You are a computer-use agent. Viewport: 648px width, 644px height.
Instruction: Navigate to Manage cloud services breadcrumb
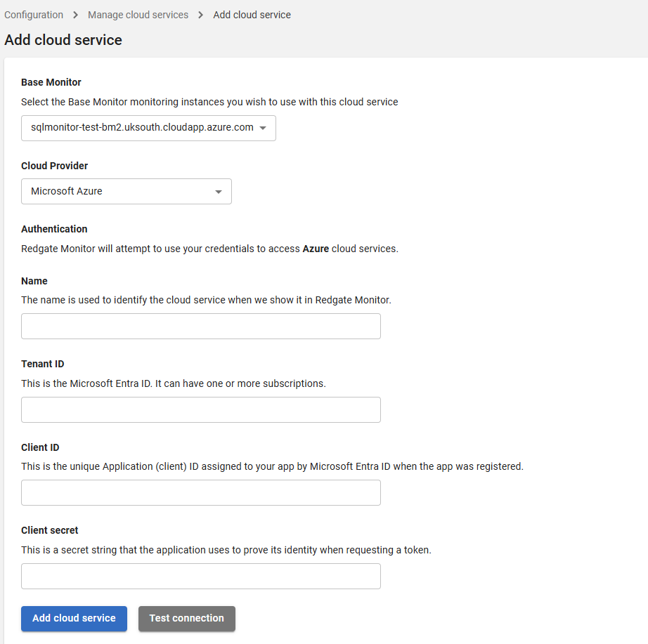(138, 15)
